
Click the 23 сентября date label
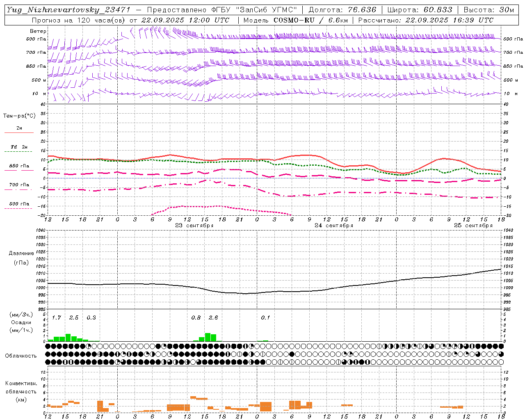[x=194, y=226]
